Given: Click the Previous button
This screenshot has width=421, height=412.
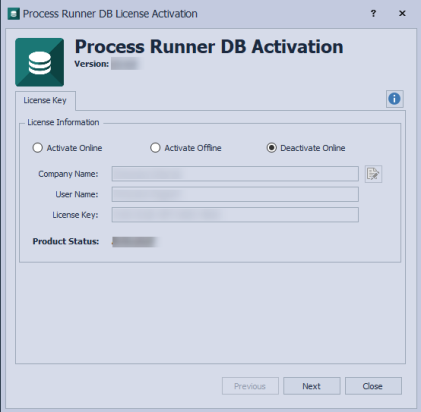Looking at the screenshot, I should click(250, 386).
